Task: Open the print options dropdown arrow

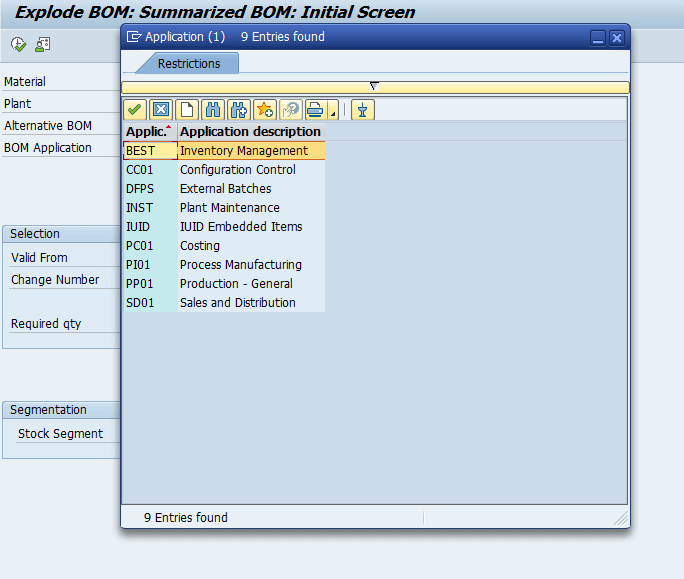Action: coord(333,110)
